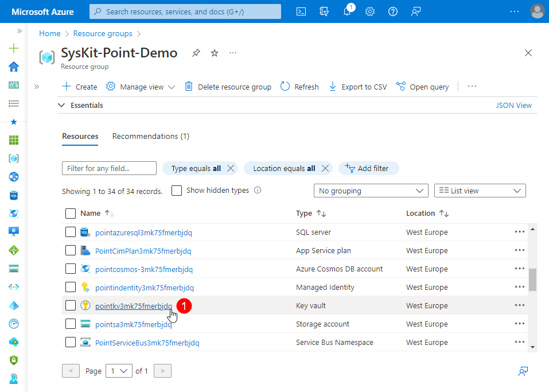
Task: Click the Filter for any field box
Action: (109, 168)
